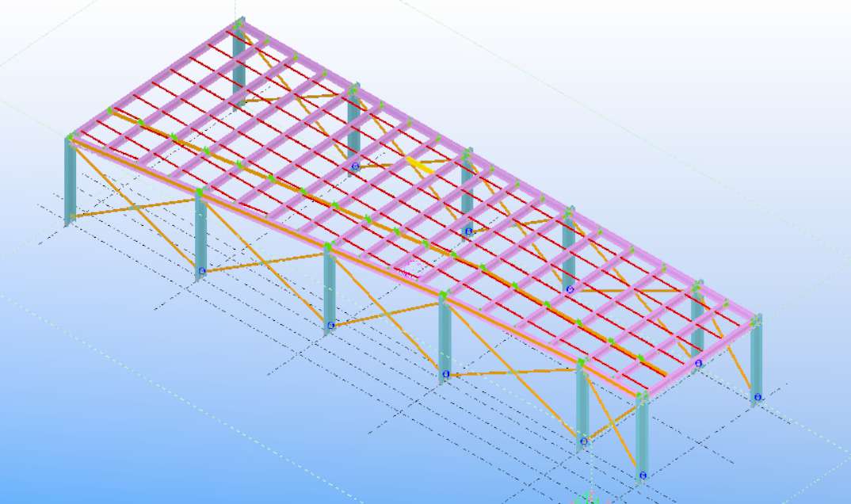
Task: Select the third column along the front row
Action: point(329,289)
